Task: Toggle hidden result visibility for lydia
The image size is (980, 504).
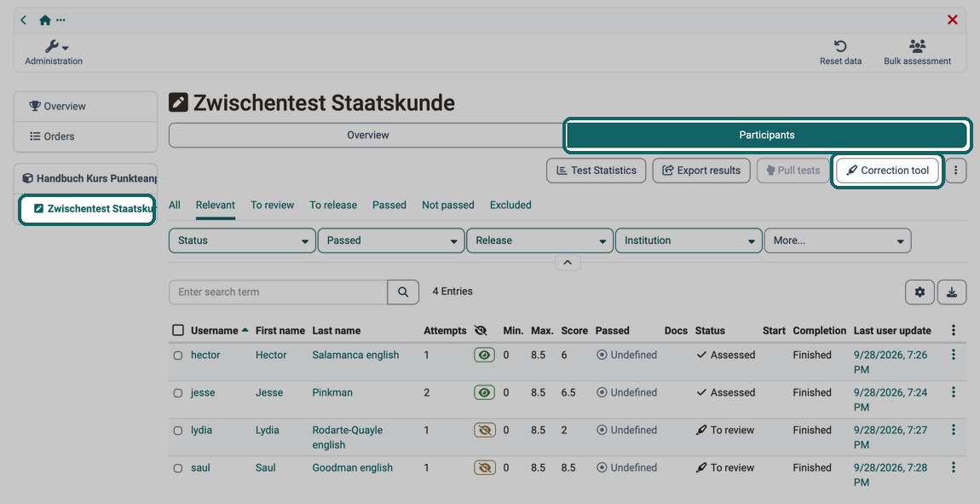Action: click(x=484, y=430)
